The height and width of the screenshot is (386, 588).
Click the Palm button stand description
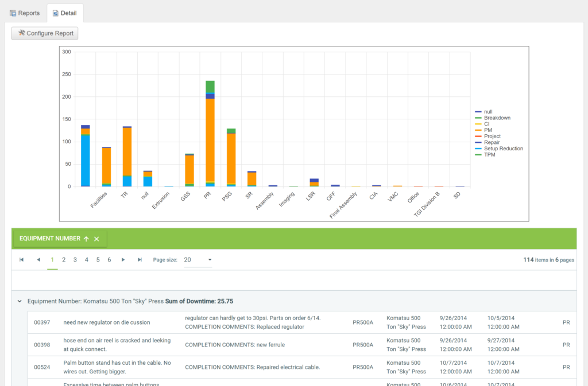pos(117,367)
